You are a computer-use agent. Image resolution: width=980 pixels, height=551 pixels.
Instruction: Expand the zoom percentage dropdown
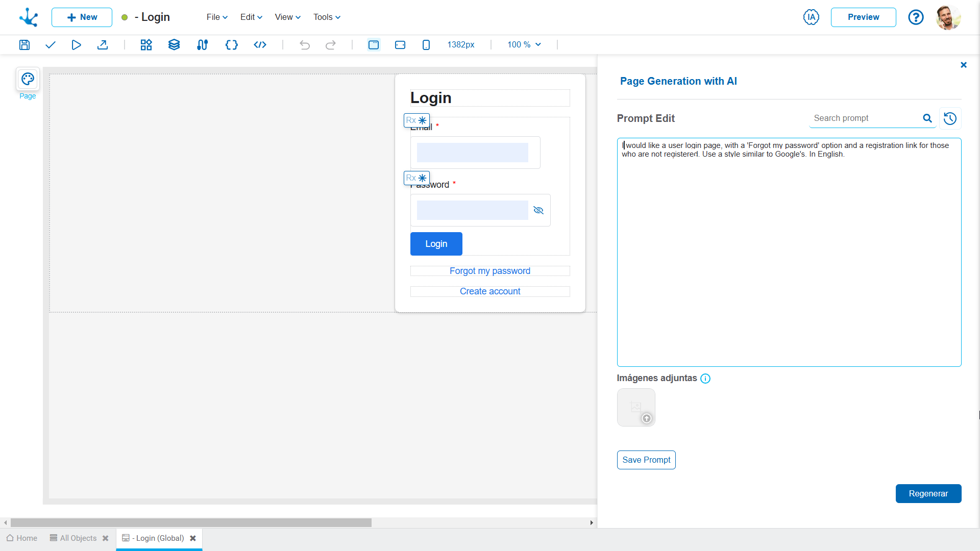[538, 44]
